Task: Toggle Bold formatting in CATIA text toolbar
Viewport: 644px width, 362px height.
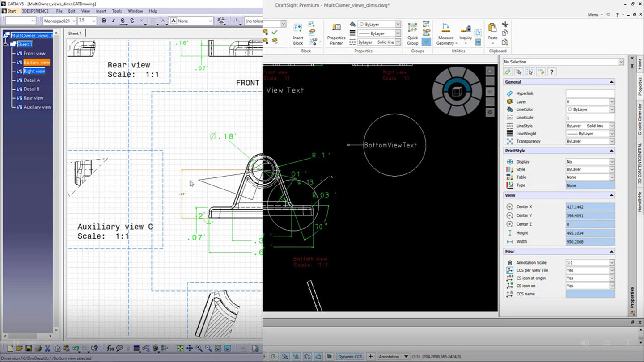Action: pos(104,21)
